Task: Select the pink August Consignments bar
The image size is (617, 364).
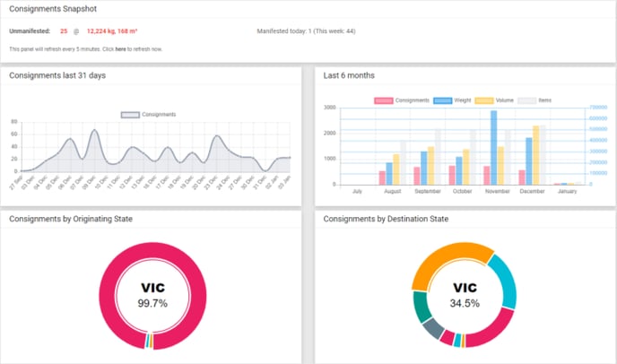Action: point(382,178)
